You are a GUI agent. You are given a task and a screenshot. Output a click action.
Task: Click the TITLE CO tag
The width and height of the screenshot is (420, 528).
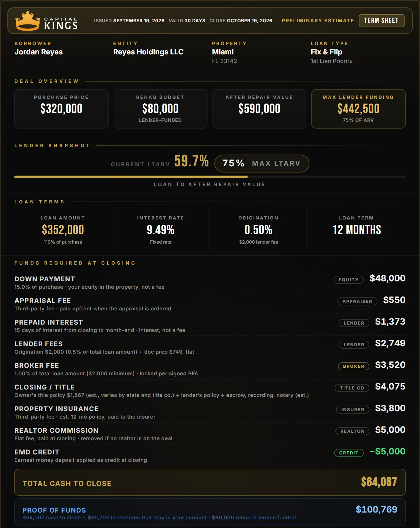click(x=352, y=388)
